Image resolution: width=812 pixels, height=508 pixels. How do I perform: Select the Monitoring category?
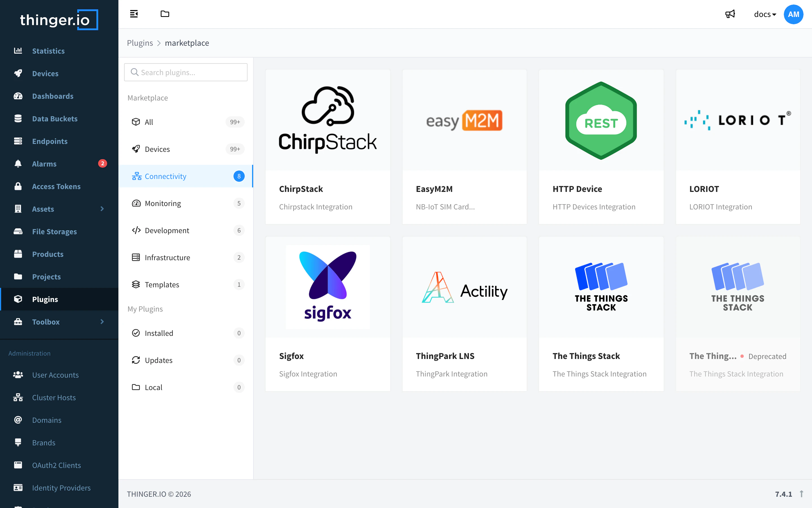tap(186, 203)
